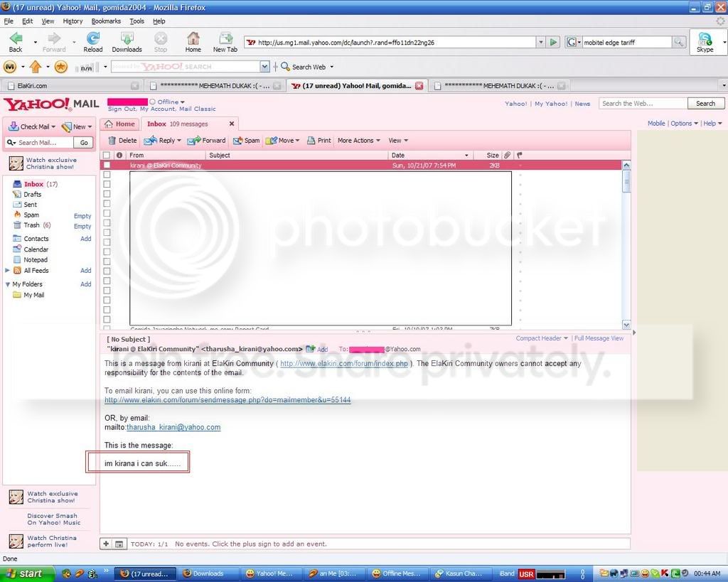Image resolution: width=728 pixels, height=582 pixels.
Task: Tick the checkbox for kirani @ ElaKiri Community message
Action: coord(107,166)
